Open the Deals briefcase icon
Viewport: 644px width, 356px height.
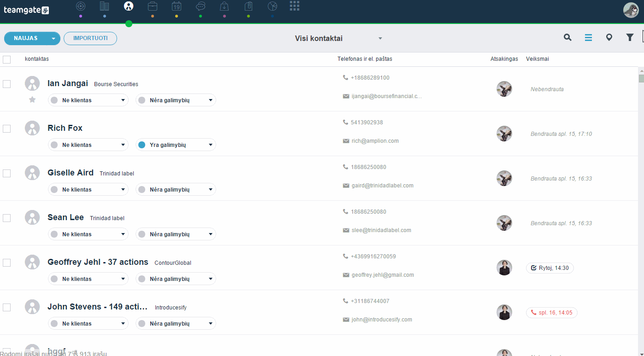pyautogui.click(x=153, y=6)
